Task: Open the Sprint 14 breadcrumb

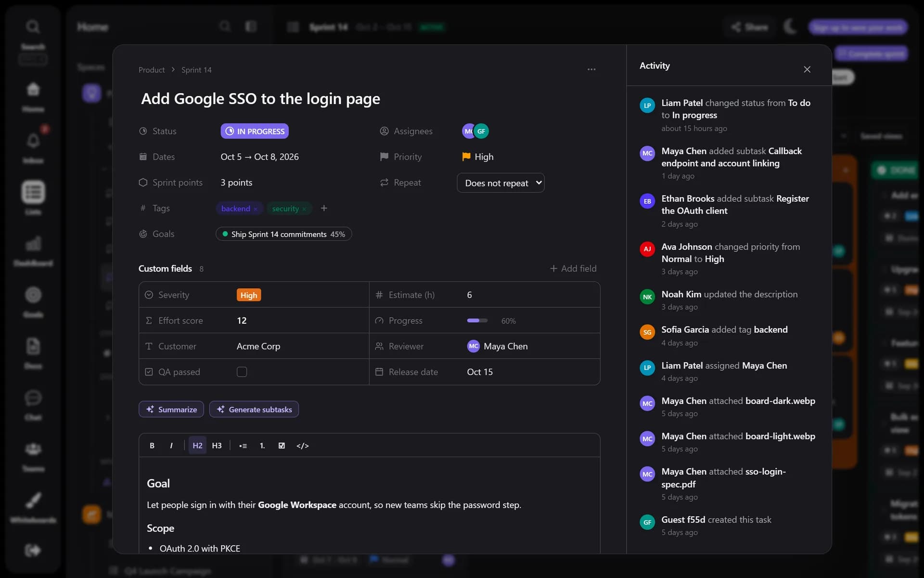Action: [x=196, y=70]
